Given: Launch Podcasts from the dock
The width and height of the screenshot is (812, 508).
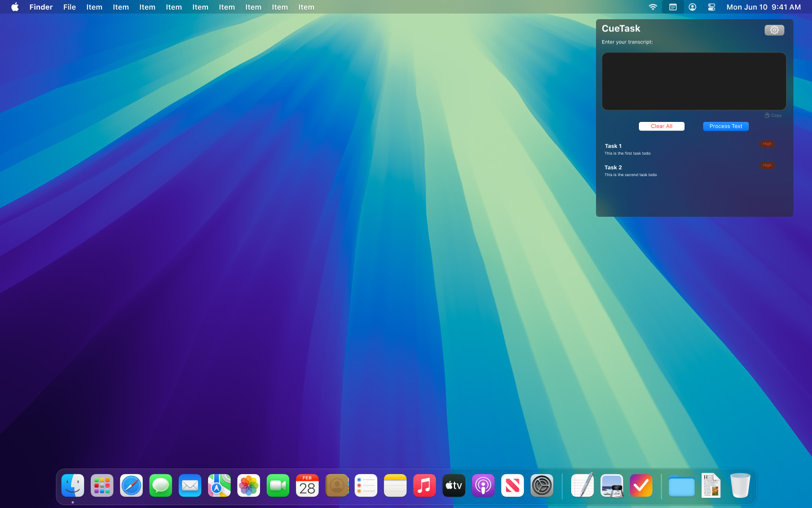Looking at the screenshot, I should 483,485.
